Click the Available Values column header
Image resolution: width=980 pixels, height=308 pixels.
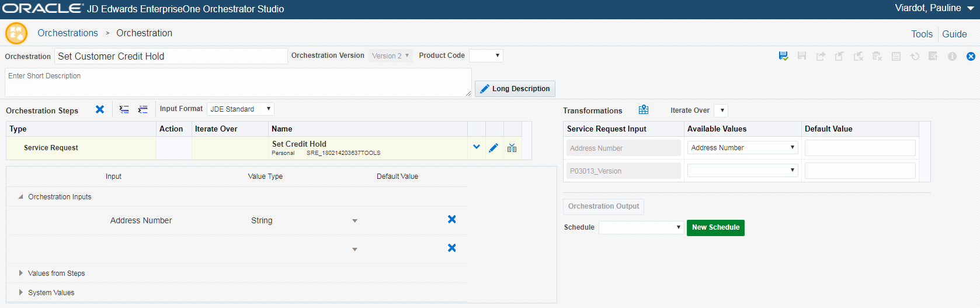pyautogui.click(x=742, y=129)
